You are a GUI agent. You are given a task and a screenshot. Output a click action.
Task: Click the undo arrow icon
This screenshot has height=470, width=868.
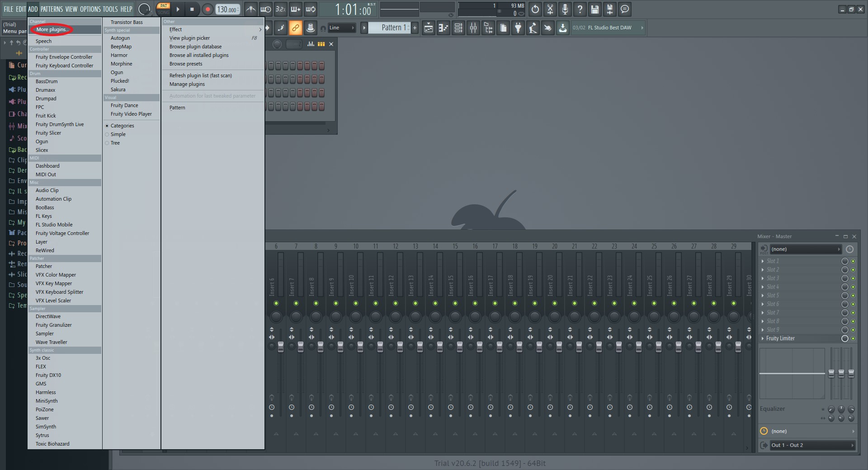pos(535,9)
